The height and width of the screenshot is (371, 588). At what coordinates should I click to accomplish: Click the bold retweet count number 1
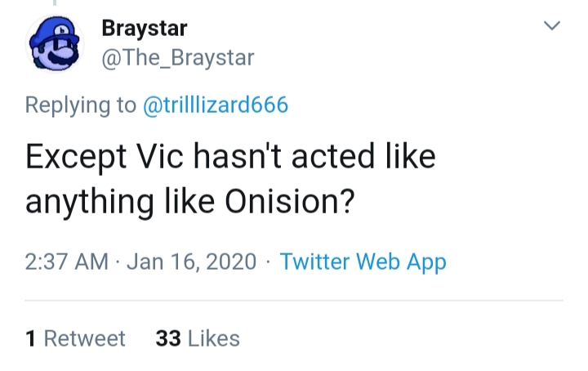[30, 338]
